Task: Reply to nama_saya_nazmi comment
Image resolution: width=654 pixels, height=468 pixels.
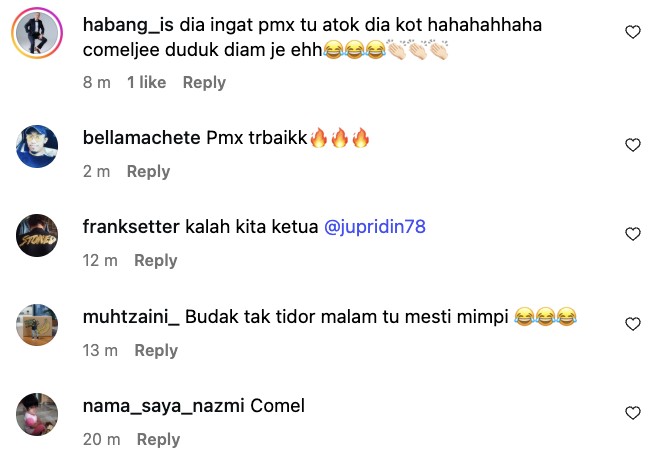Action: point(158,440)
